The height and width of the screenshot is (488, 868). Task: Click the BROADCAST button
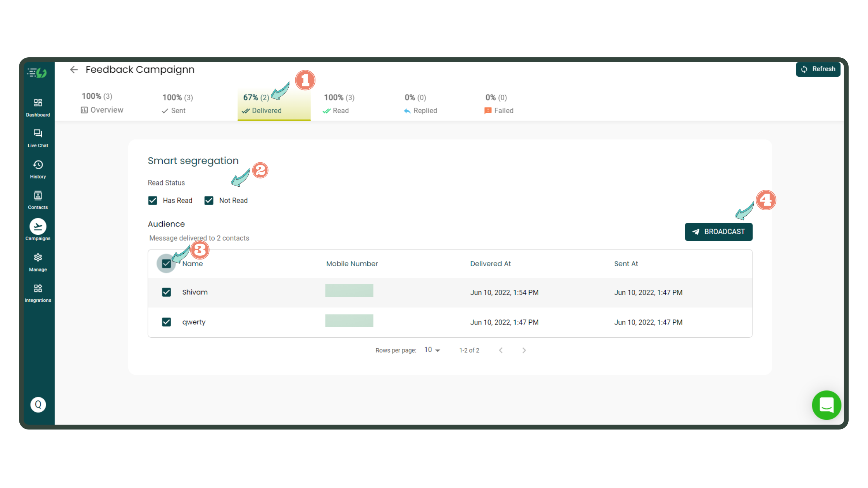point(718,232)
